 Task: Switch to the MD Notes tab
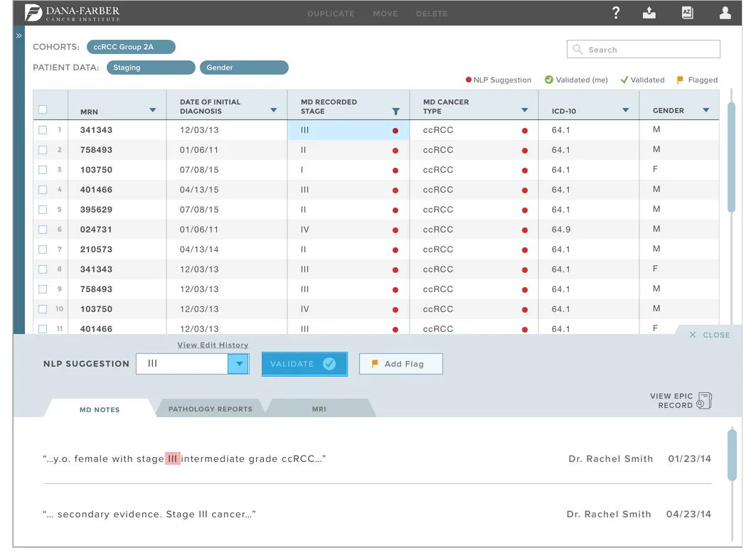(100, 409)
